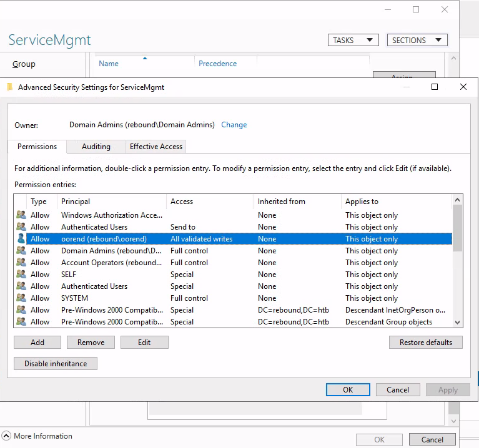This screenshot has height=448, width=479.
Task: Click the permission entries scrollbar thumb
Action: pyautogui.click(x=457, y=228)
